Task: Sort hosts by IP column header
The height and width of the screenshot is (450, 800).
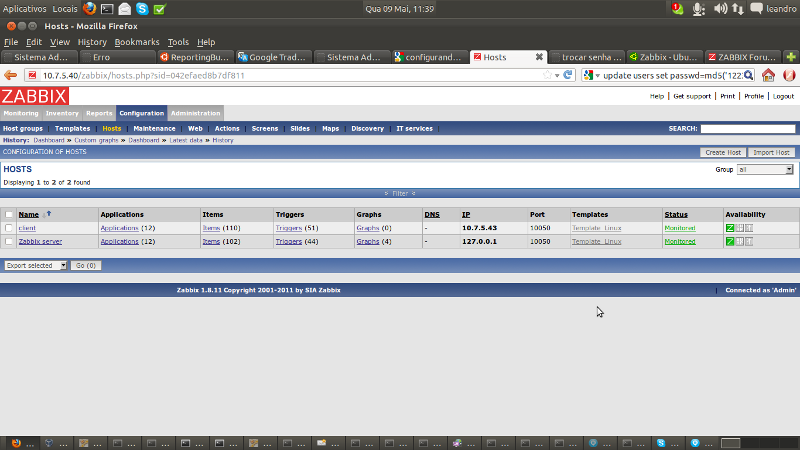Action: pyautogui.click(x=466, y=214)
